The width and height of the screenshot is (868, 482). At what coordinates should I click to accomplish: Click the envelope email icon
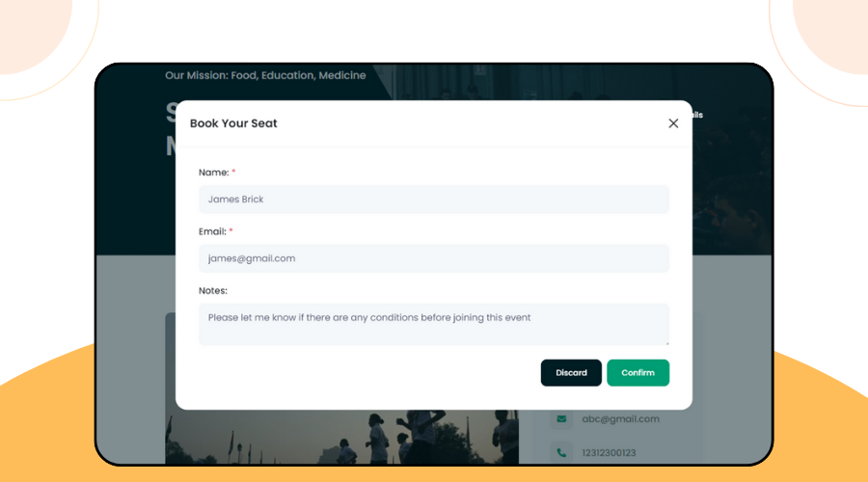(x=561, y=418)
